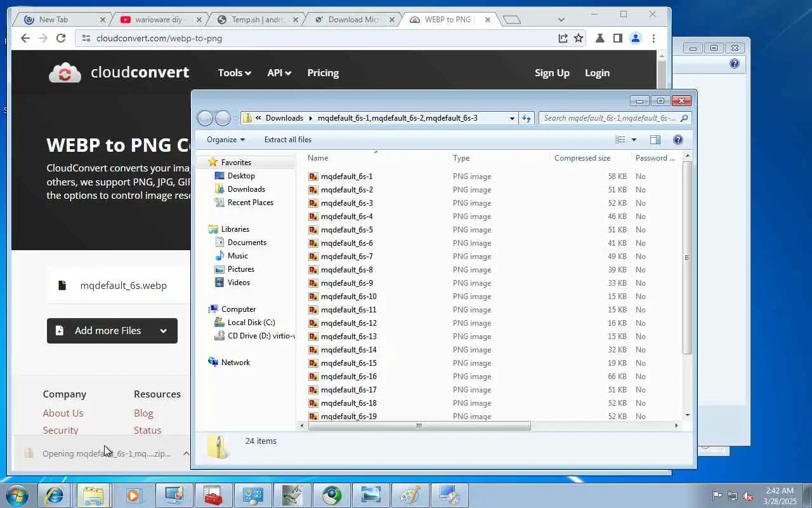The height and width of the screenshot is (508, 812).
Task: Sort by the Compressed size column header
Action: pos(582,158)
